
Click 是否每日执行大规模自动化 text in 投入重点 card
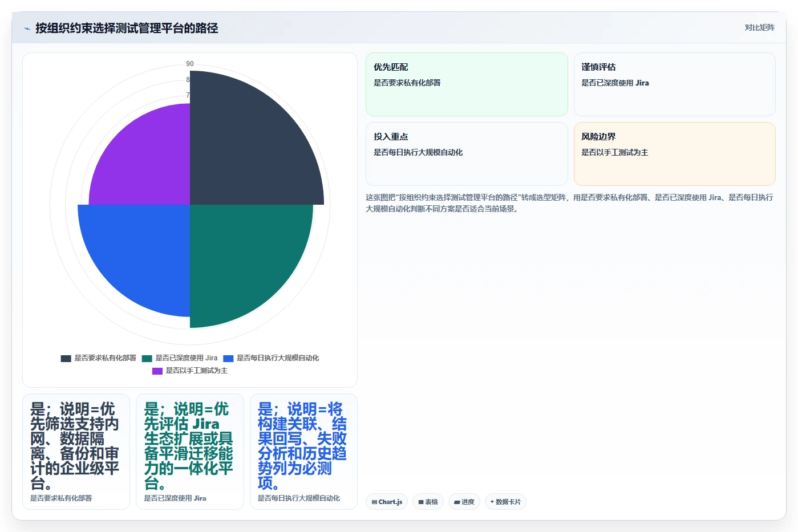coord(418,152)
